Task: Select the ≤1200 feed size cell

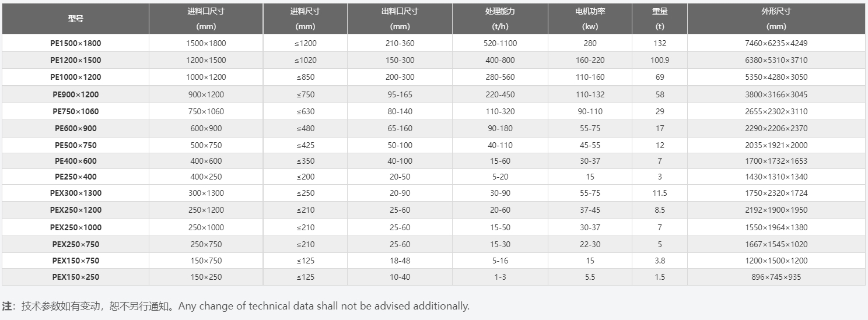Action: (x=305, y=43)
